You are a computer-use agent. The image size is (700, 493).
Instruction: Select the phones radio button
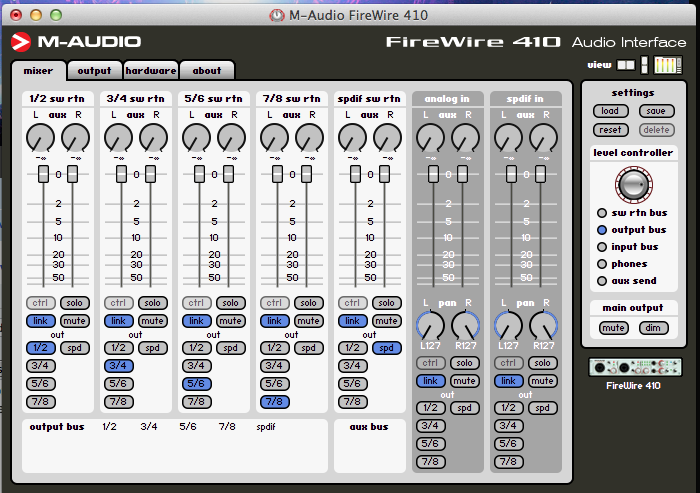point(602,264)
